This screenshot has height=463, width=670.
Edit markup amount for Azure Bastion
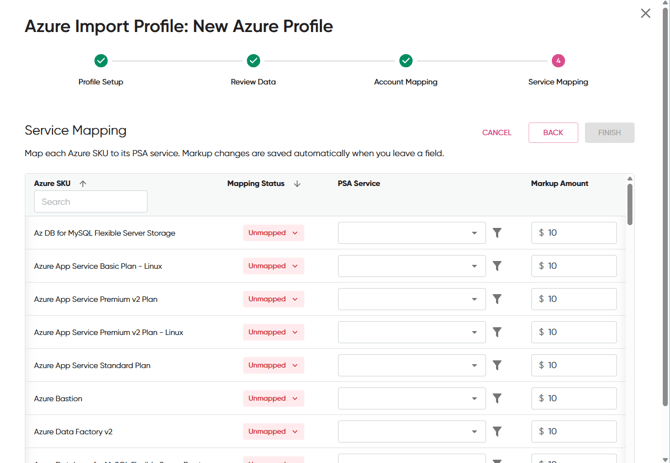tap(574, 399)
